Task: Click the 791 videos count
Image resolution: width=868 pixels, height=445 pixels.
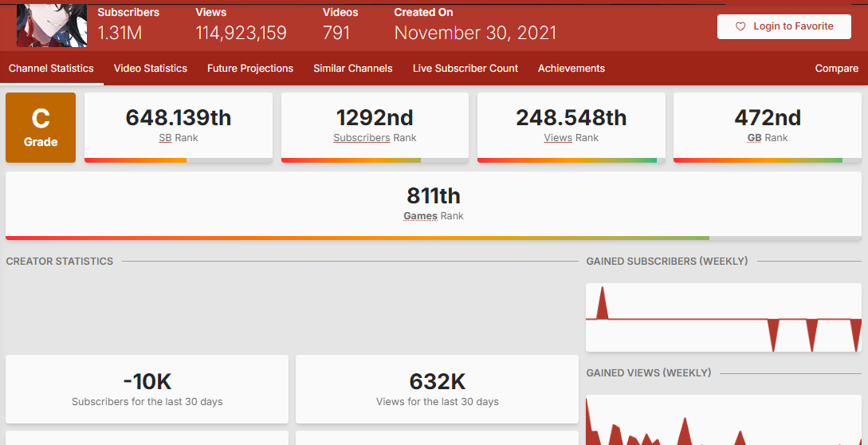Action: (x=336, y=33)
